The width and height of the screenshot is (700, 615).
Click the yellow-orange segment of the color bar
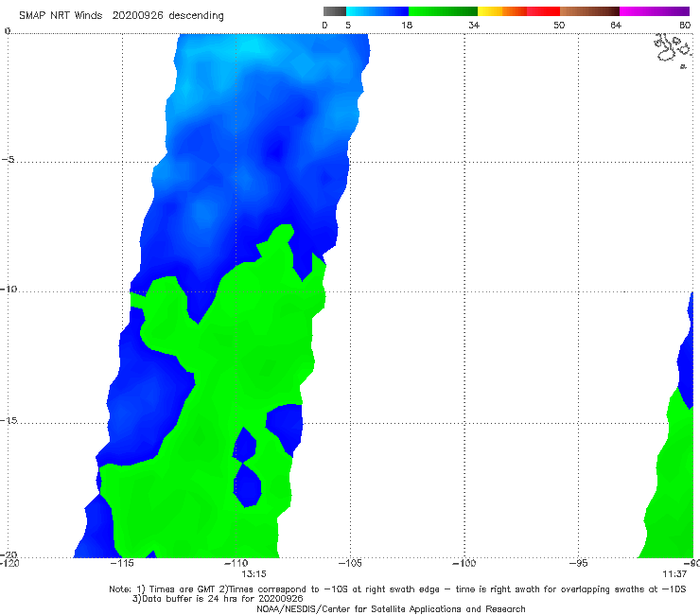click(502, 11)
